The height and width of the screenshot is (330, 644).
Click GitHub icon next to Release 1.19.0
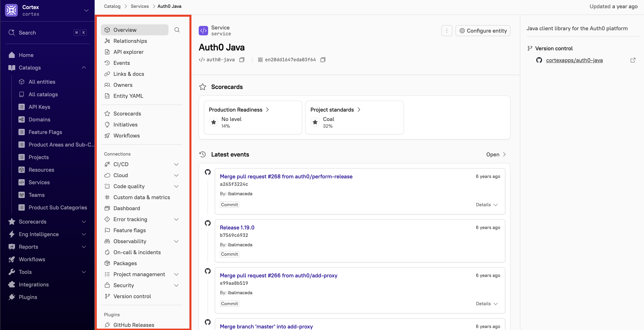tap(208, 223)
